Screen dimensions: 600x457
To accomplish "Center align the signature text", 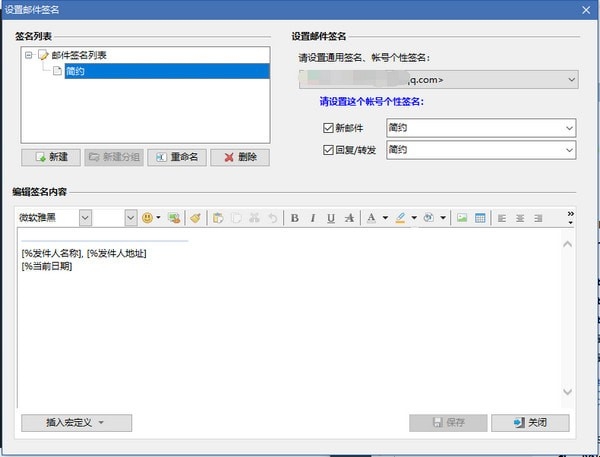I will click(520, 218).
